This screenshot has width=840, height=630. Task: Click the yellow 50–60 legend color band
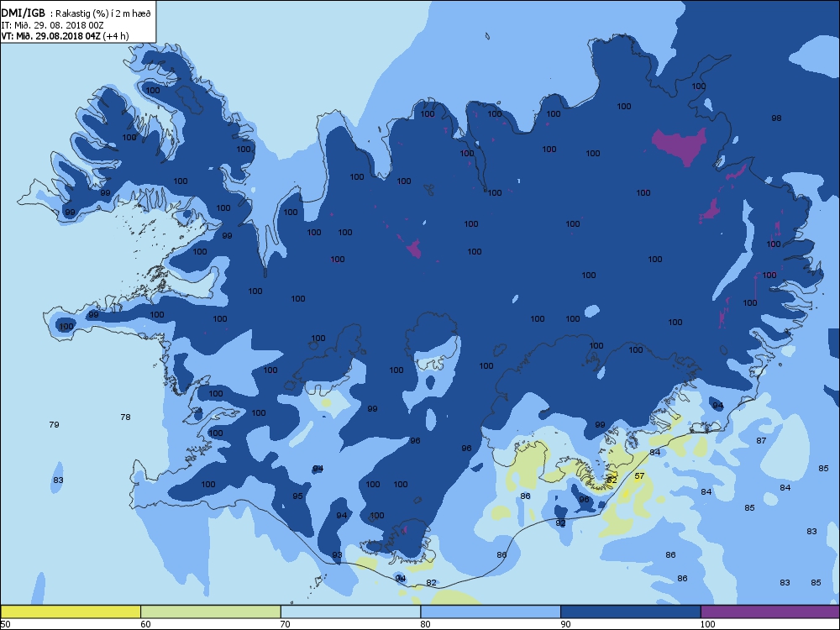click(71, 612)
